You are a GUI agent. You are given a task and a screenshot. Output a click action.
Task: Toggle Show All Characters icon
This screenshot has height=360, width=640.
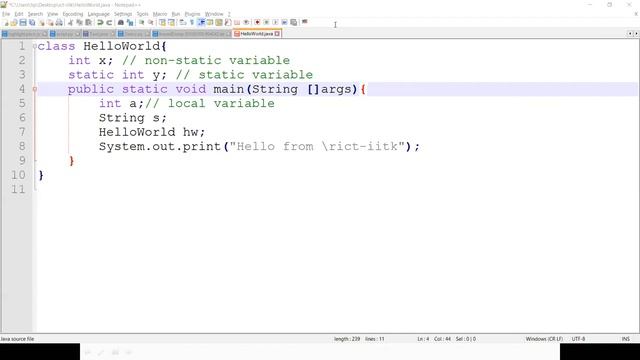[192, 22]
